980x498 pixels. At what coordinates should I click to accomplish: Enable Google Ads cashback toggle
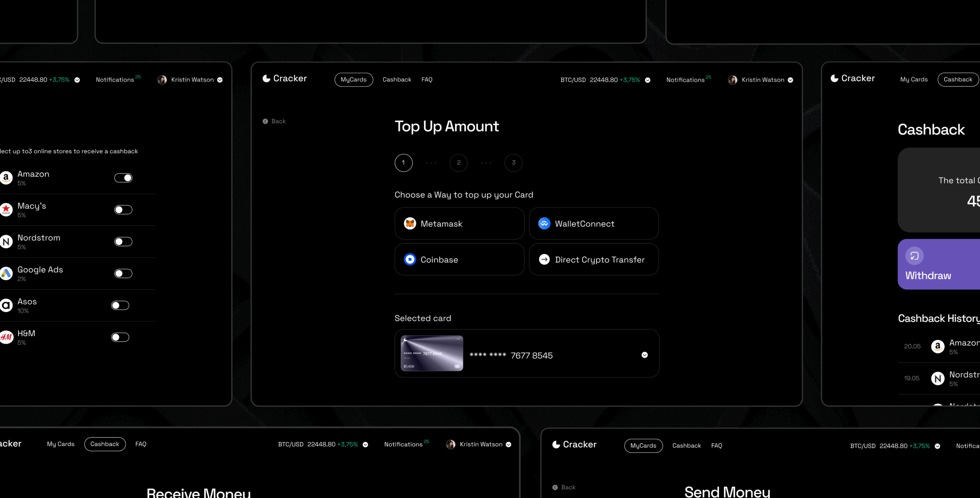[x=123, y=273]
